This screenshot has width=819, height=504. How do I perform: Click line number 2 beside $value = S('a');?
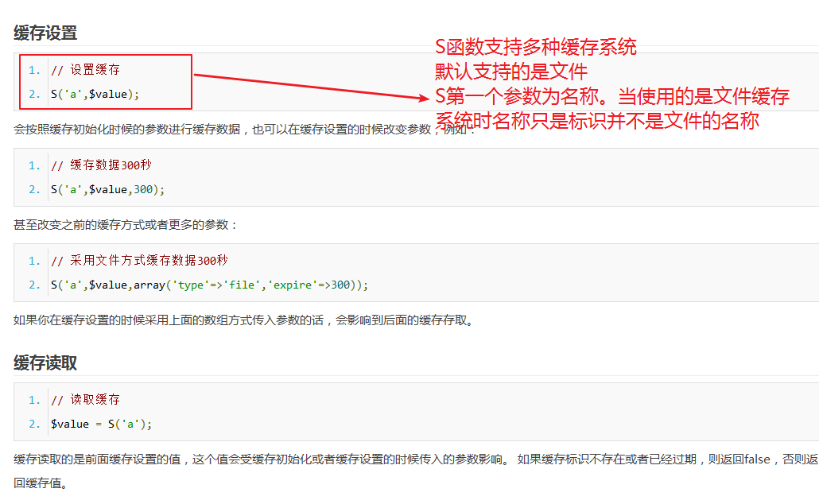[34, 424]
